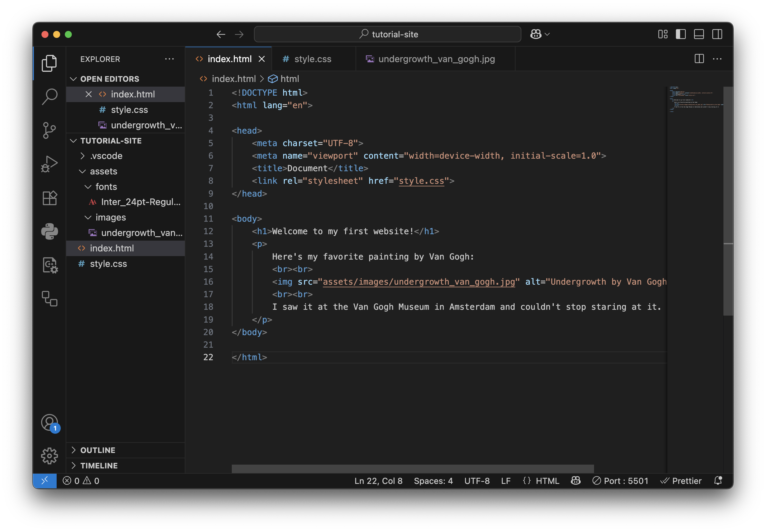Screen dimensions: 766x532
Task: Select the index.html tab
Action: coord(229,59)
